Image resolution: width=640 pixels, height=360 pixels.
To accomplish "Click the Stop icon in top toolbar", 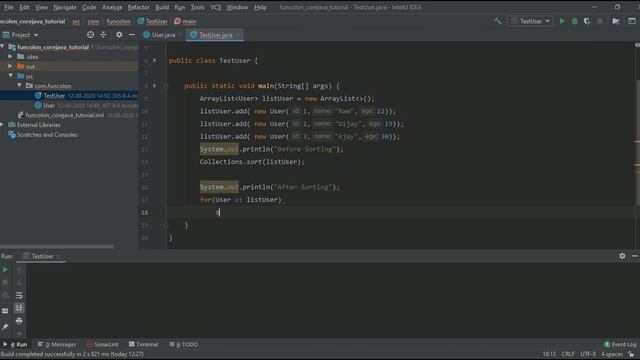I will tap(600, 21).
